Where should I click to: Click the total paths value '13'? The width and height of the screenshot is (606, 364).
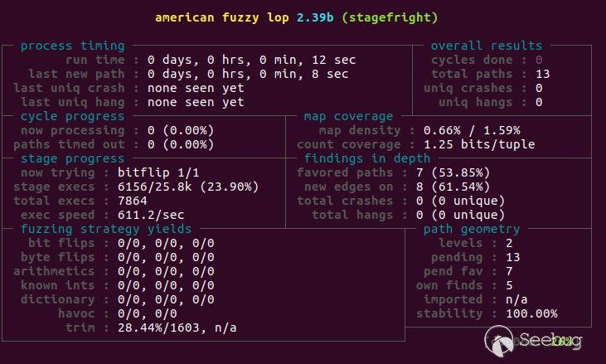click(x=543, y=74)
